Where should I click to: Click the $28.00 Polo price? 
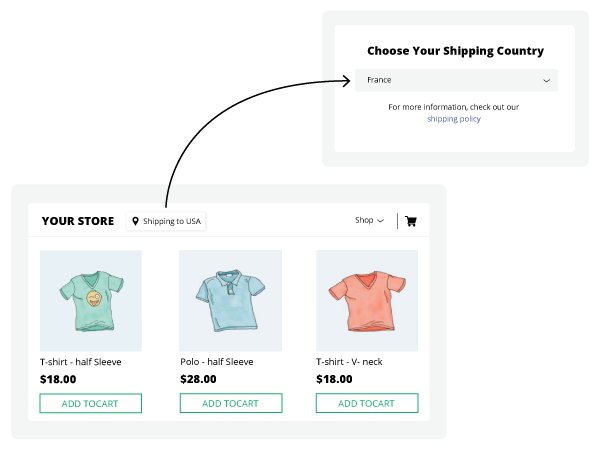click(x=198, y=379)
